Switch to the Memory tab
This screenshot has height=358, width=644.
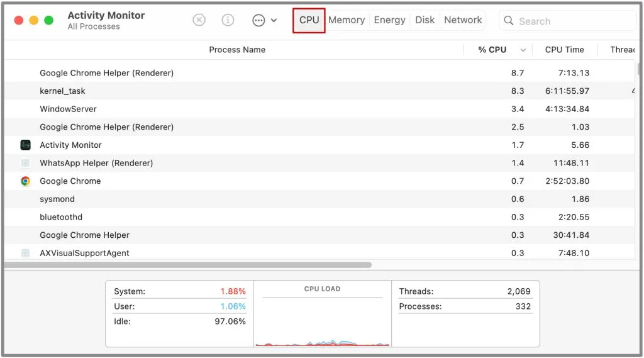pos(347,20)
